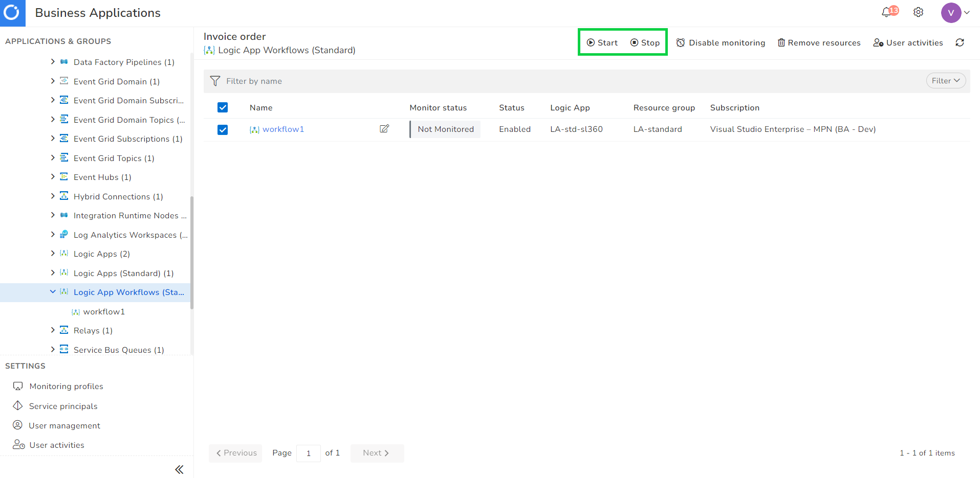Click the Event Grid Domain (1) icon
The image size is (980, 478).
coord(64,81)
